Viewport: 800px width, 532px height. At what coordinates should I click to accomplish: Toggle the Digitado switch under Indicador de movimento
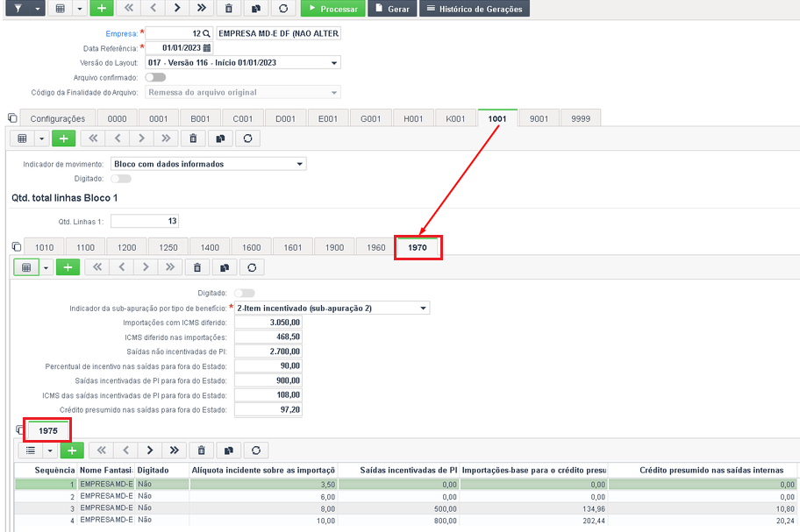point(121,179)
